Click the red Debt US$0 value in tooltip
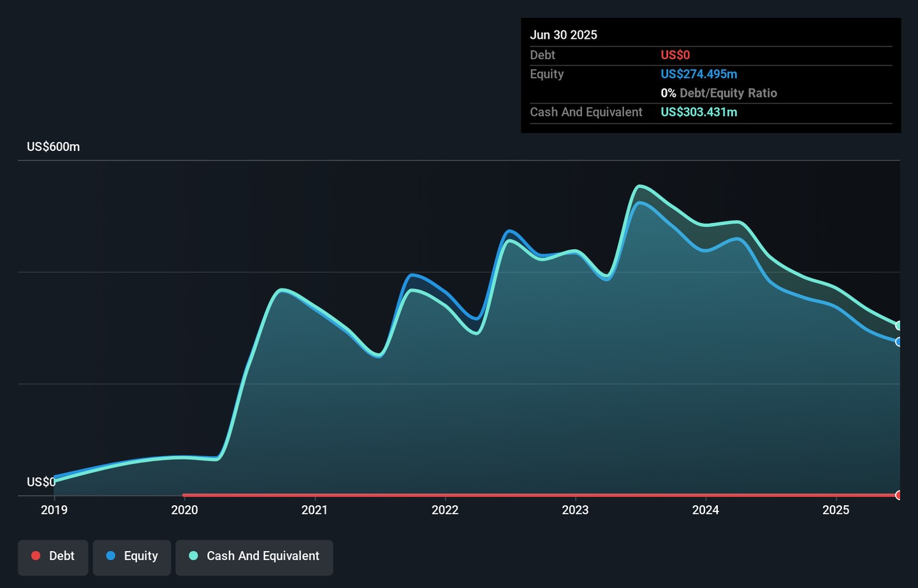This screenshot has width=918, height=588. (x=675, y=55)
